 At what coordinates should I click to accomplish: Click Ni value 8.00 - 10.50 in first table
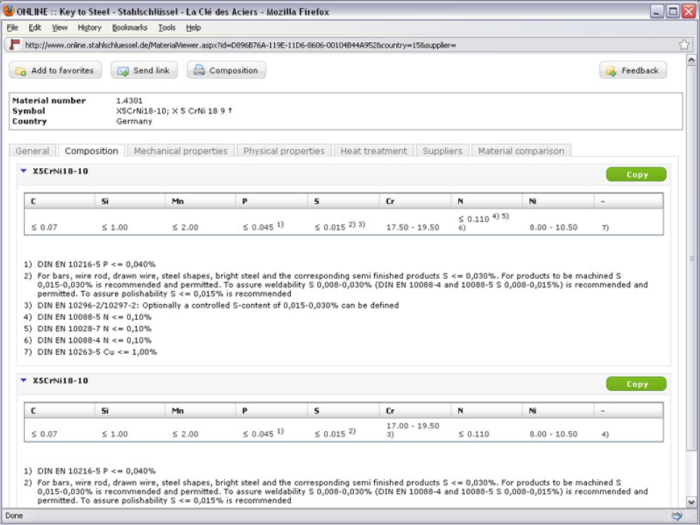(553, 227)
